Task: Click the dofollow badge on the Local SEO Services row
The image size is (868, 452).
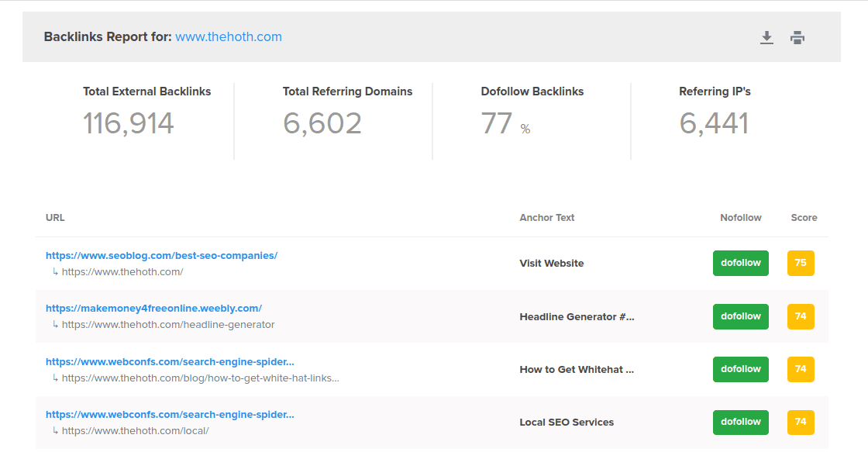Action: (x=740, y=422)
